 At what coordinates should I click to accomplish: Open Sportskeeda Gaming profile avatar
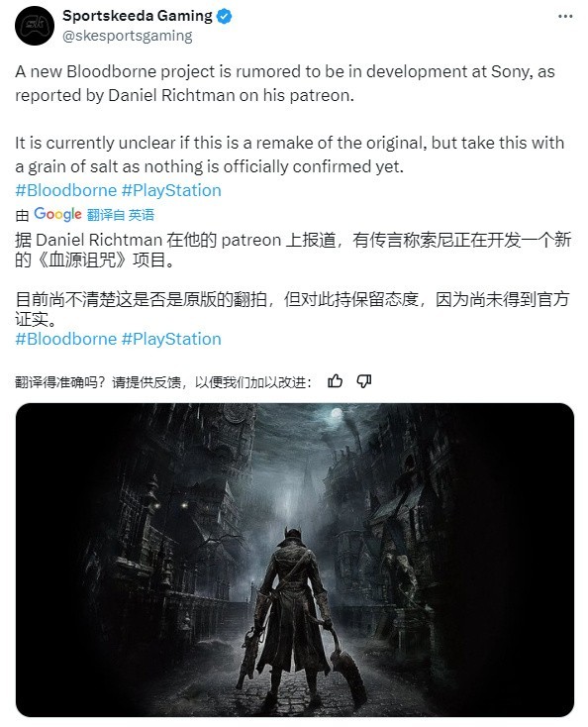click(35, 26)
